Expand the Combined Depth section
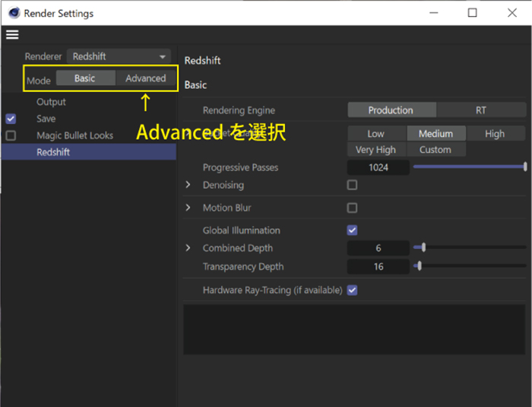 point(188,248)
